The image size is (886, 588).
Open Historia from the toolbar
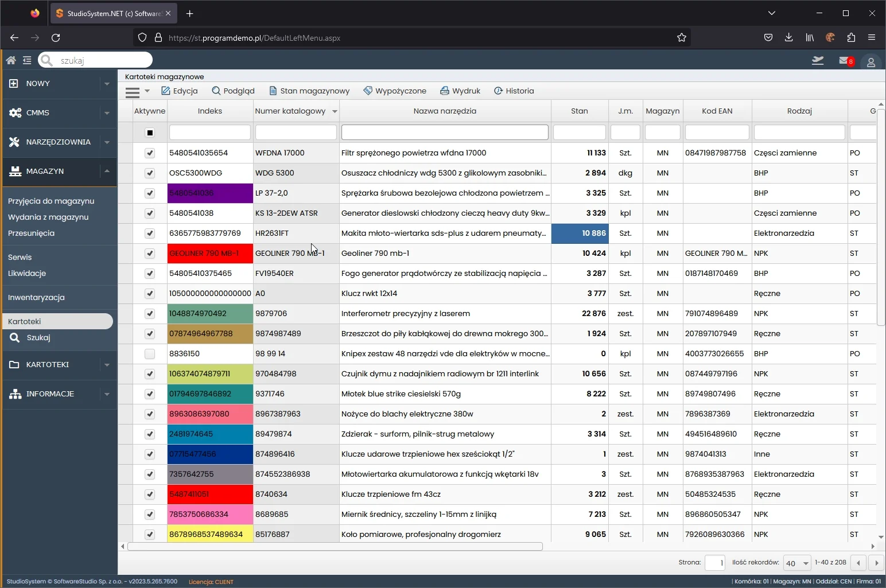click(x=514, y=91)
